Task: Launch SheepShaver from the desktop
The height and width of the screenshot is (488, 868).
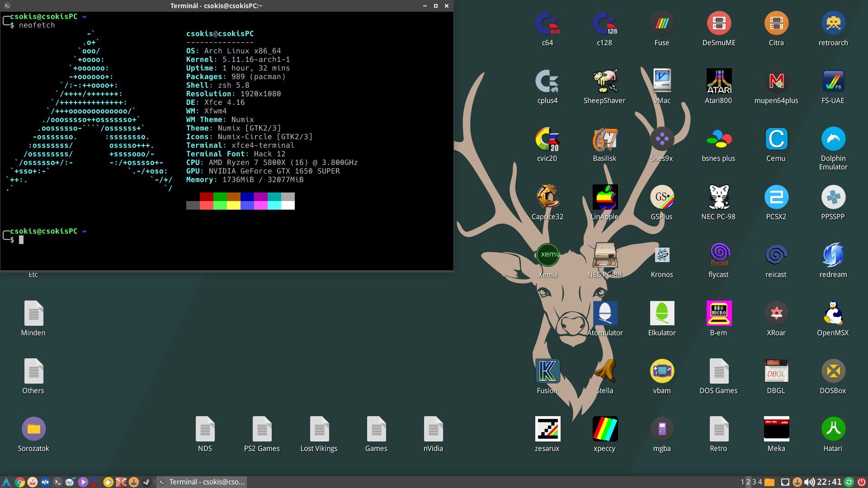Action: [x=604, y=81]
